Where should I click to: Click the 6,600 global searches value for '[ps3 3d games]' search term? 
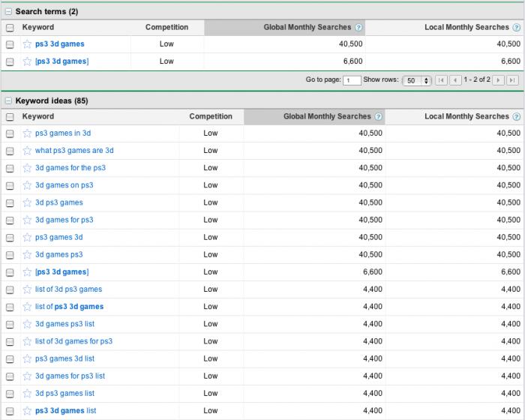pos(353,61)
